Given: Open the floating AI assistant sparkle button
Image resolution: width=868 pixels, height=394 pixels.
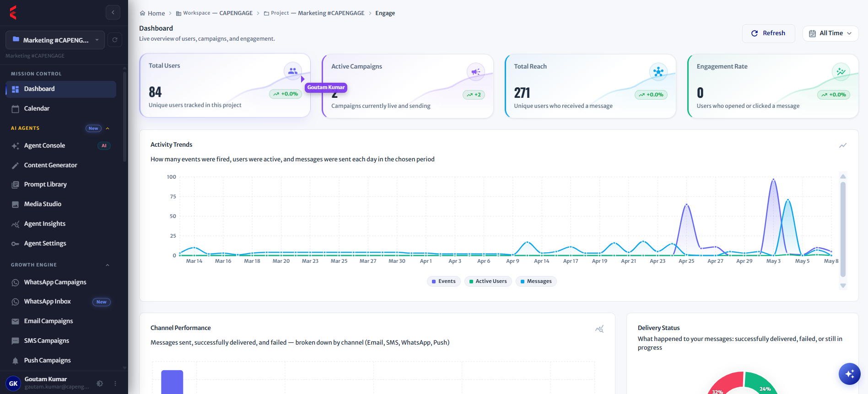Looking at the screenshot, I should (850, 374).
